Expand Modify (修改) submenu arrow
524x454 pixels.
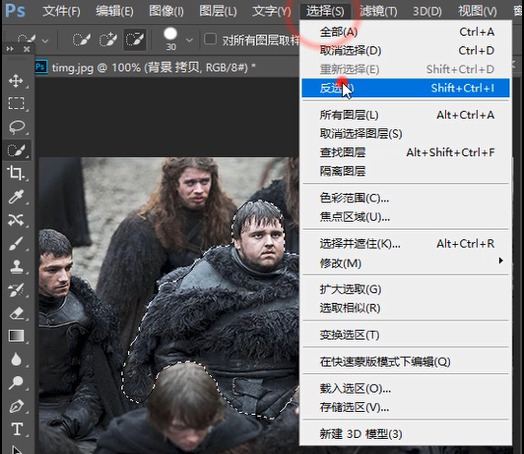[501, 261]
